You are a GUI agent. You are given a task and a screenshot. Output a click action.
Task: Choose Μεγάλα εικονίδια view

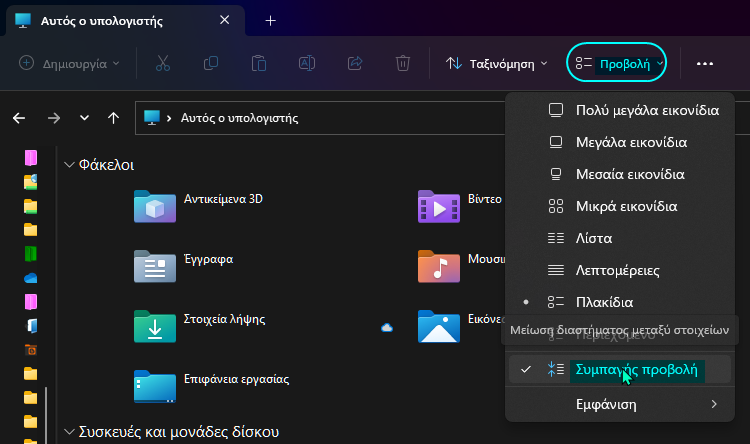click(x=620, y=142)
